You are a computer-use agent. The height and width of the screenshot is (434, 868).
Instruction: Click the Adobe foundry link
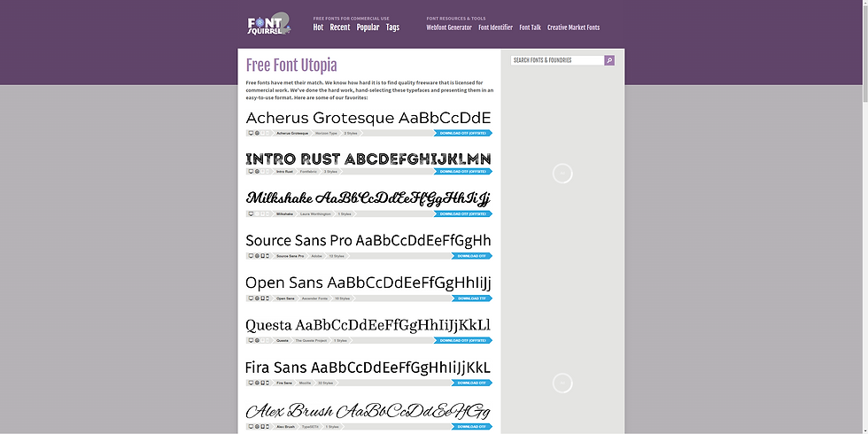(317, 256)
